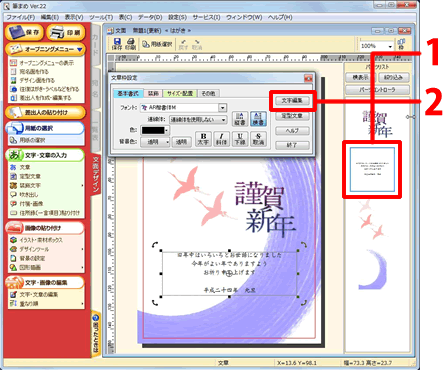443x370 pixels.
Task: Toggle strikethrough 取消 button
Action: pyautogui.click(x=258, y=139)
